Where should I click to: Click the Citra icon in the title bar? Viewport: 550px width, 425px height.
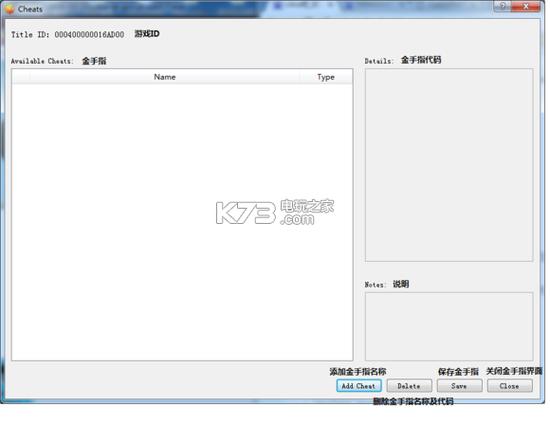[9, 9]
